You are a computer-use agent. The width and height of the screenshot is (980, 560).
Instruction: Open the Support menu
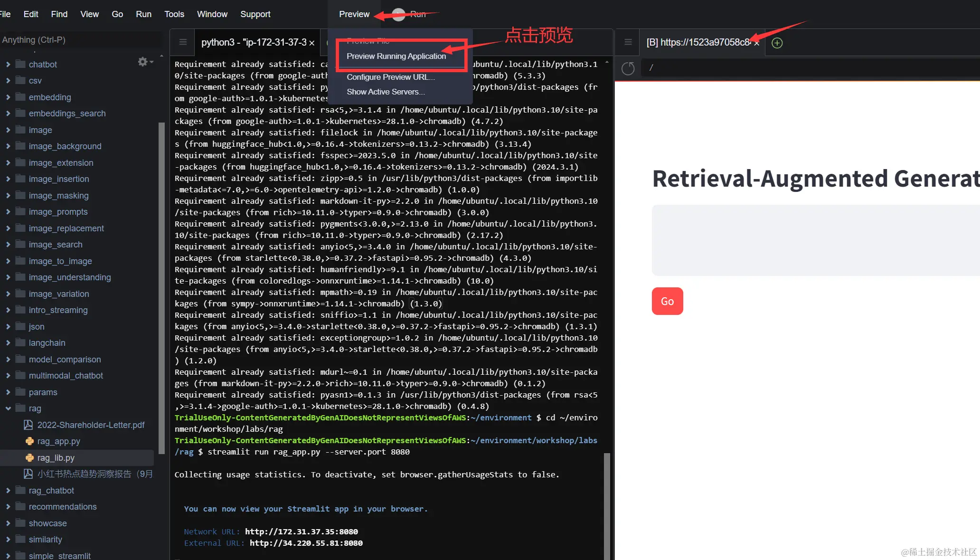point(255,14)
